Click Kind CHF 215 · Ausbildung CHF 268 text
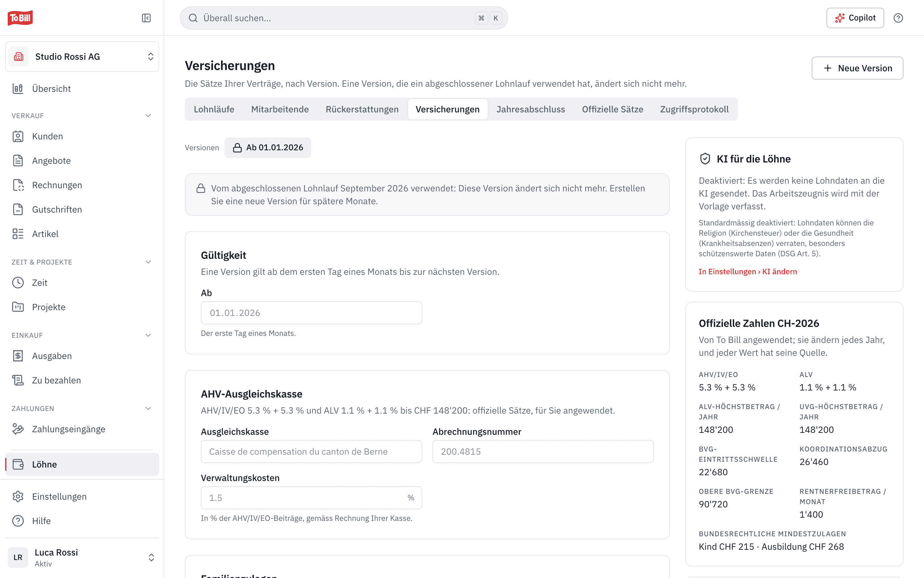 [771, 547]
